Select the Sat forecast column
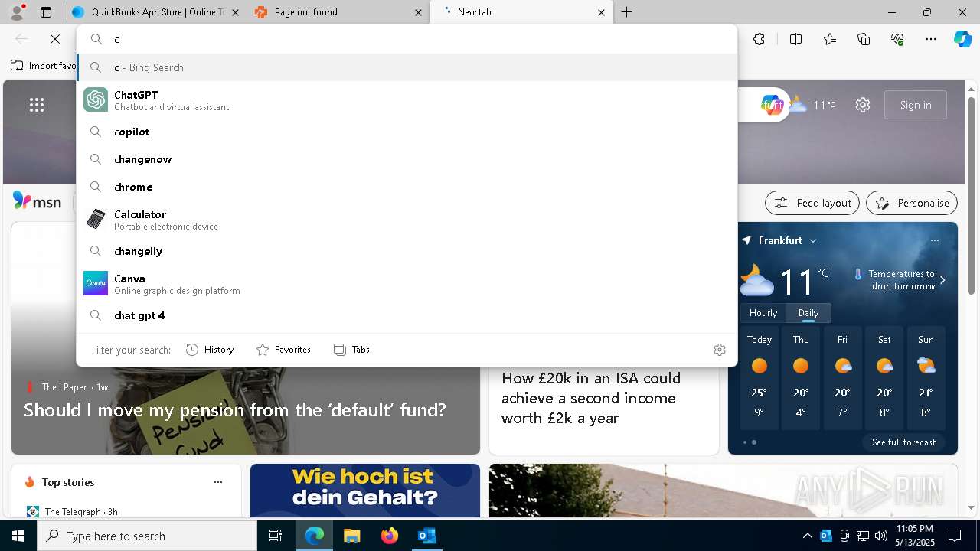This screenshot has height=551, width=980. 884,378
